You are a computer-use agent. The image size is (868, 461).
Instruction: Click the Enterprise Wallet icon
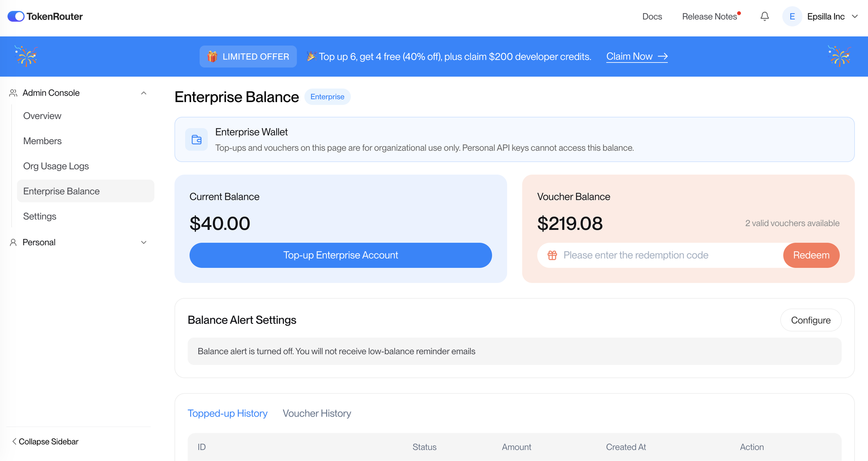coord(196,139)
